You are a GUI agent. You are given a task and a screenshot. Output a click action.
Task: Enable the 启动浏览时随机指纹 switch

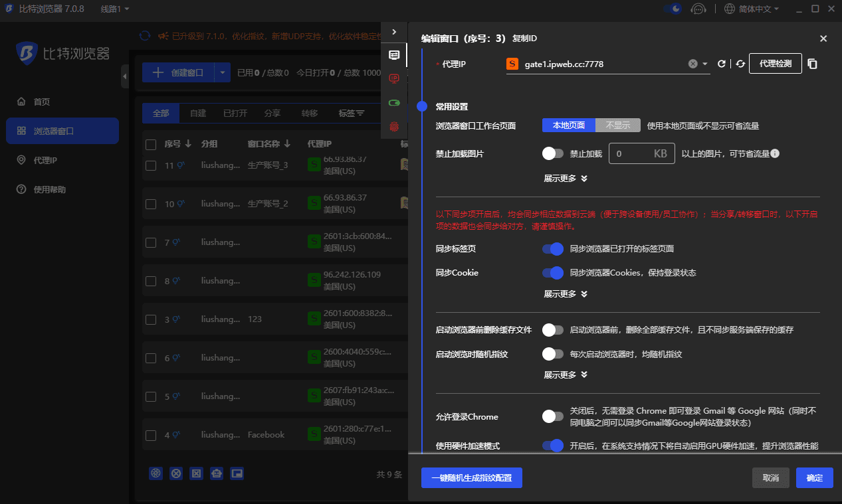coord(552,354)
